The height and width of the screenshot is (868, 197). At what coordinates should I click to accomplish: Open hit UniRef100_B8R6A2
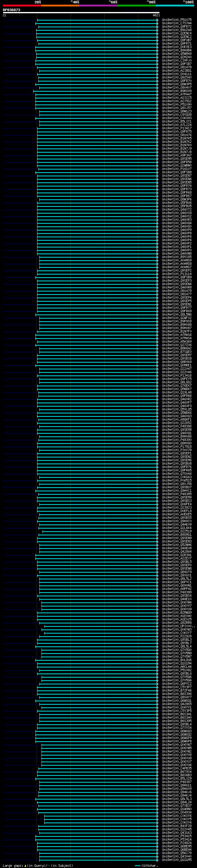tap(176, 349)
